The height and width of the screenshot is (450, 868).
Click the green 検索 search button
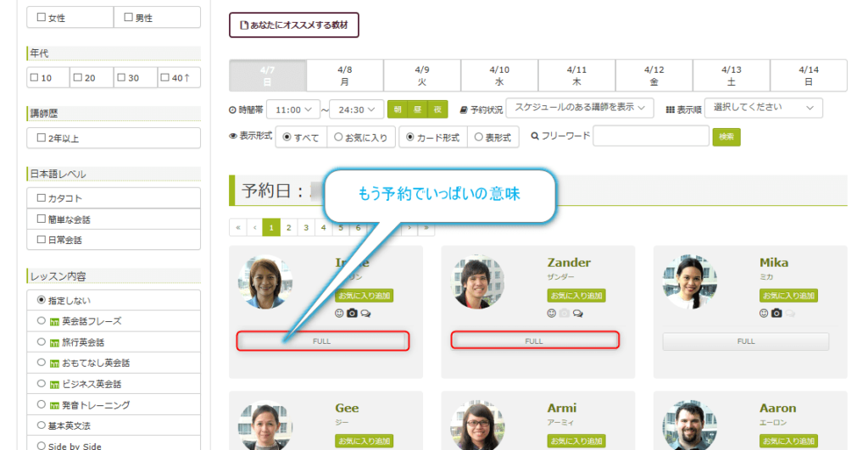726,136
